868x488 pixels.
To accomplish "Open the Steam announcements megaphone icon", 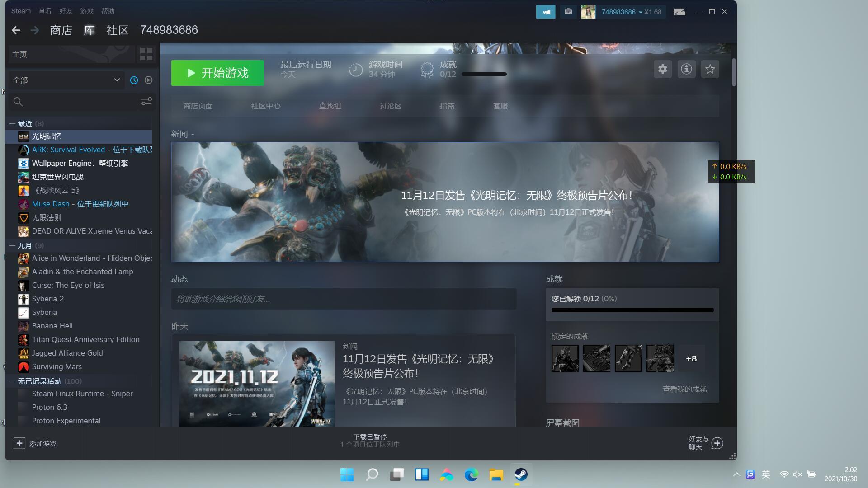I will tap(546, 12).
